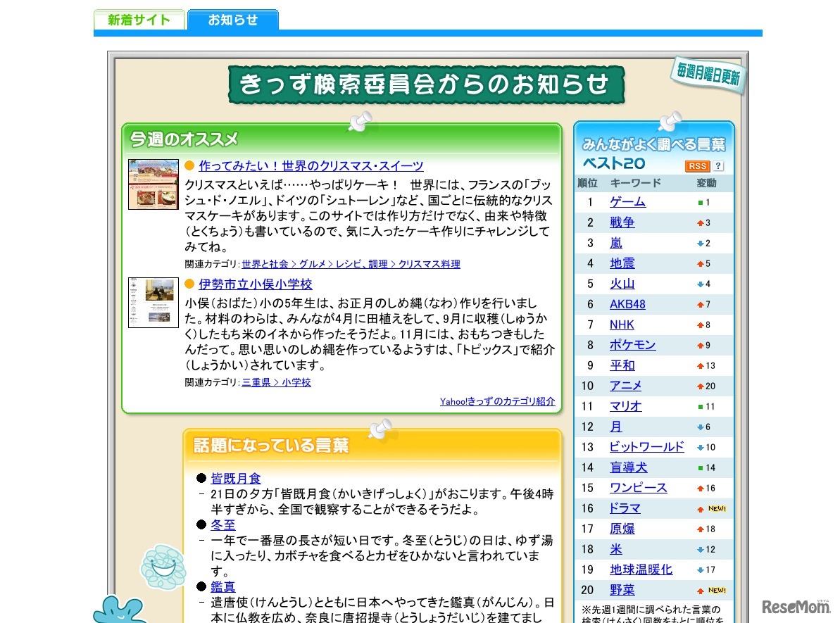Click the 米 keyword link
This screenshot has width=840, height=623.
616,549
